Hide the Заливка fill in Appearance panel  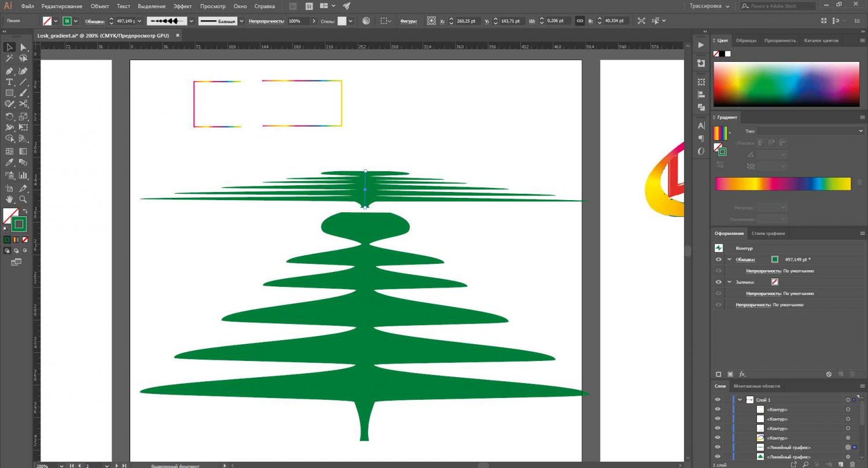[719, 282]
